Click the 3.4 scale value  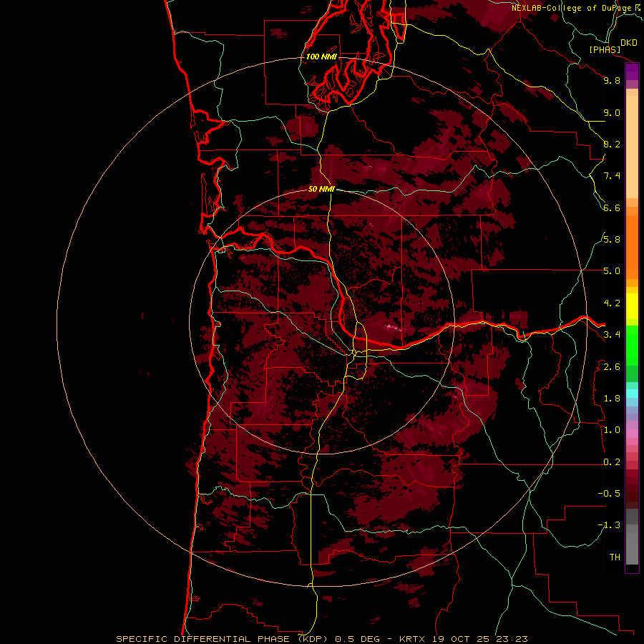click(x=612, y=335)
